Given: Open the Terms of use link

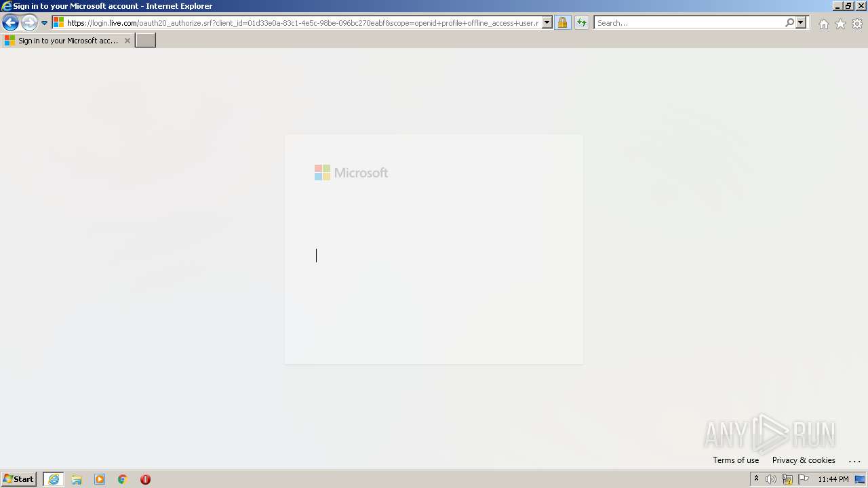Looking at the screenshot, I should [x=736, y=460].
